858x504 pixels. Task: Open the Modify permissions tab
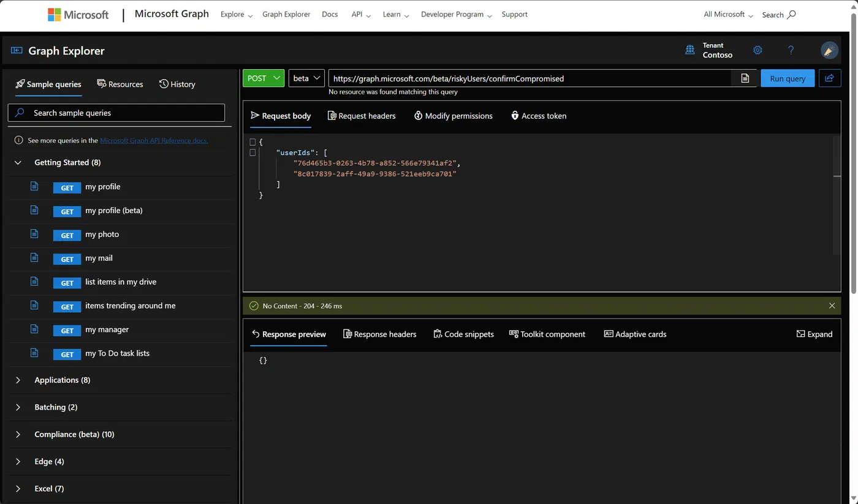(454, 116)
